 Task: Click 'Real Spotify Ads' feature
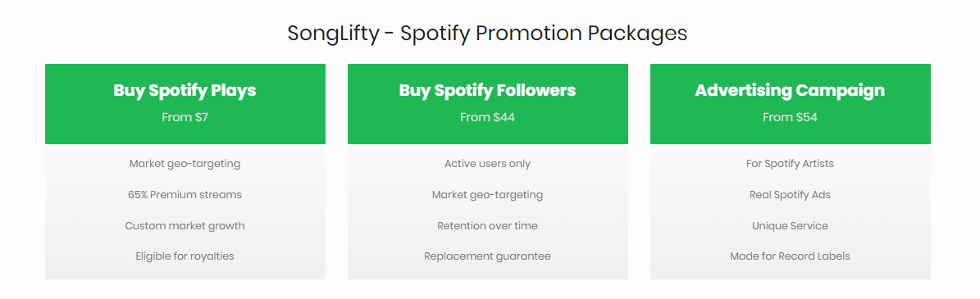pyautogui.click(x=790, y=195)
